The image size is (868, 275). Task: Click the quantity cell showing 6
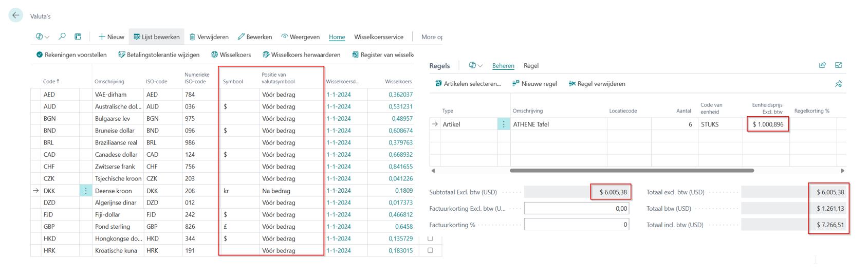(674, 124)
